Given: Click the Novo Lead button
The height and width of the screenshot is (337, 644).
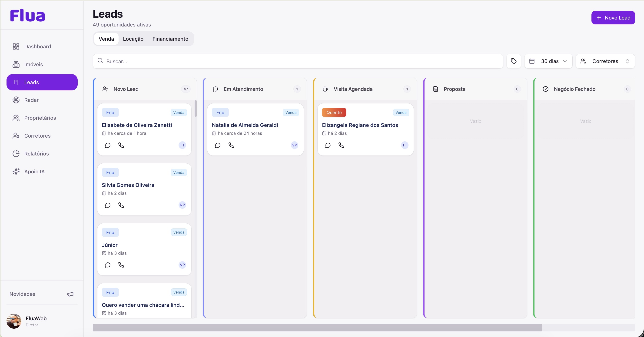Looking at the screenshot, I should [x=613, y=17].
